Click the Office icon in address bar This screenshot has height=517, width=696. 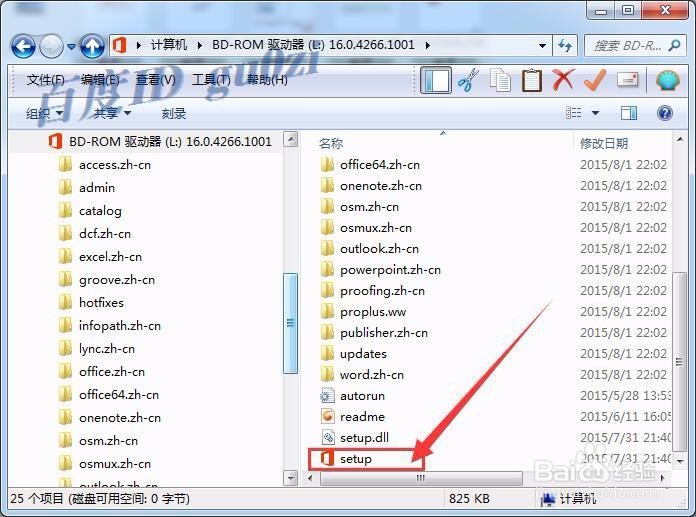click(x=119, y=45)
